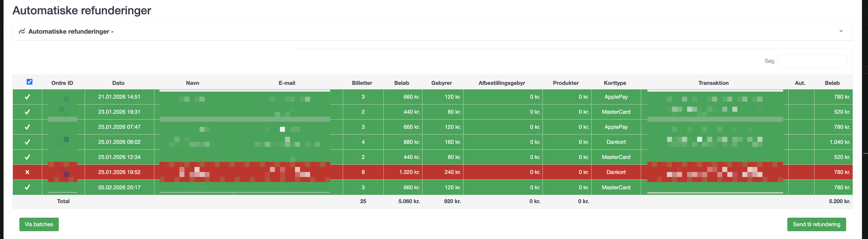
Task: Toggle checkmark on the 23.01.2026 19:31 row
Action: [x=27, y=112]
